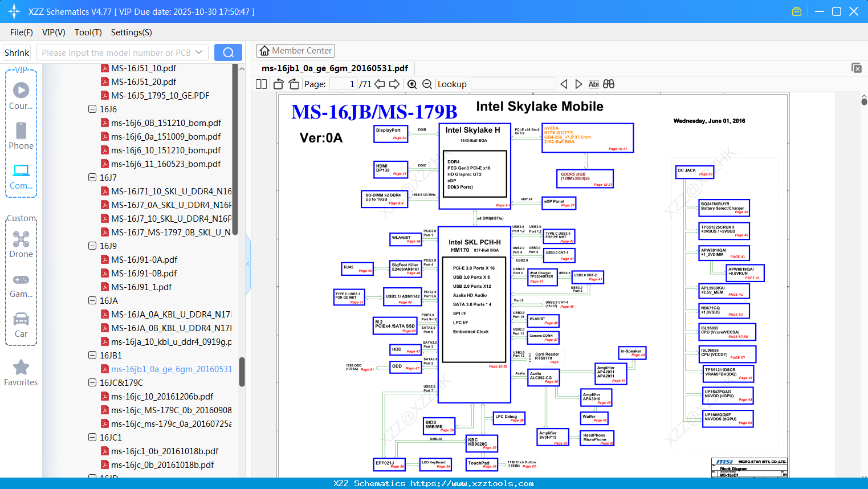
Task: Open MS-16J51_20.pdf
Action: (x=144, y=81)
